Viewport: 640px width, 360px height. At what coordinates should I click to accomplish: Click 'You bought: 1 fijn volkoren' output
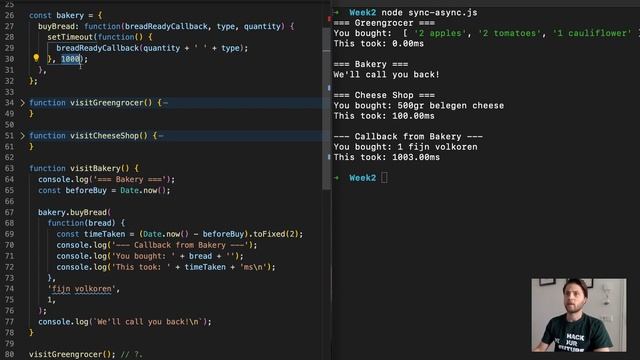[x=405, y=147]
